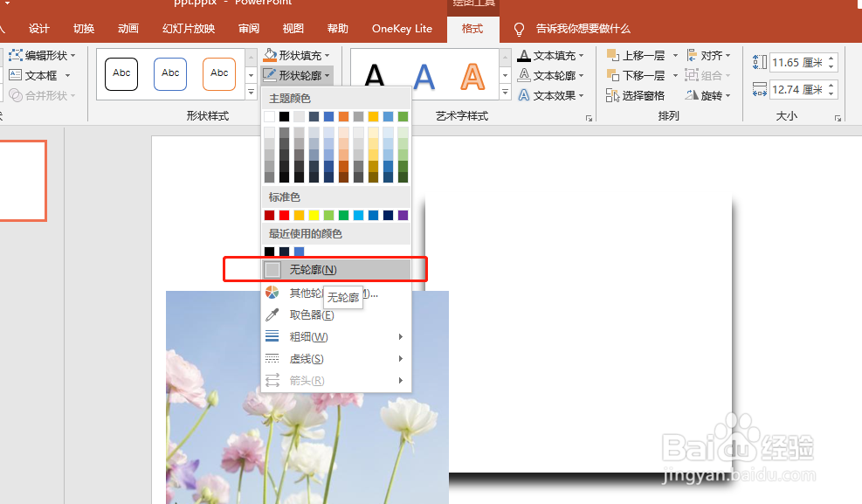The width and height of the screenshot is (862, 504).
Task: Pick standard yellow color swatch
Action: 314,215
